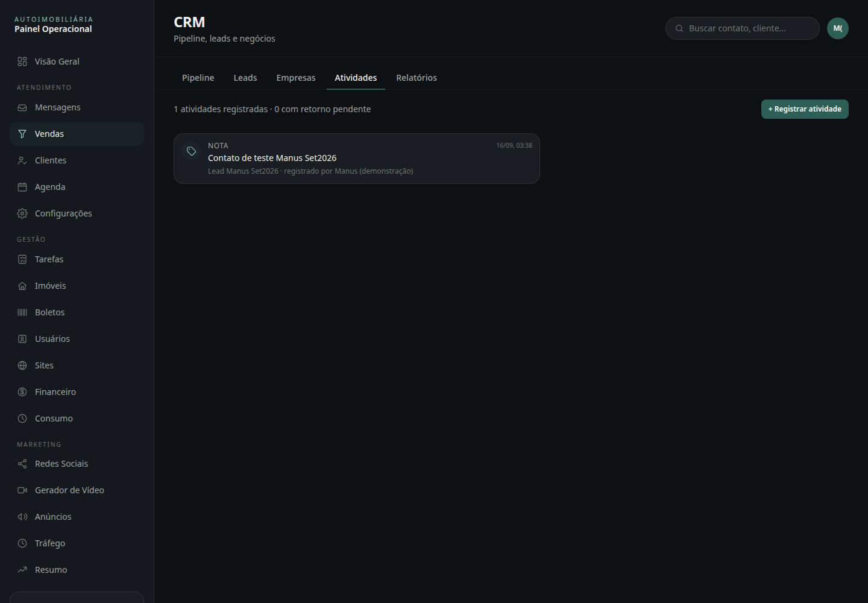Screen dimensions: 868x603
Task: Select the Atividades tab
Action: click(356, 78)
